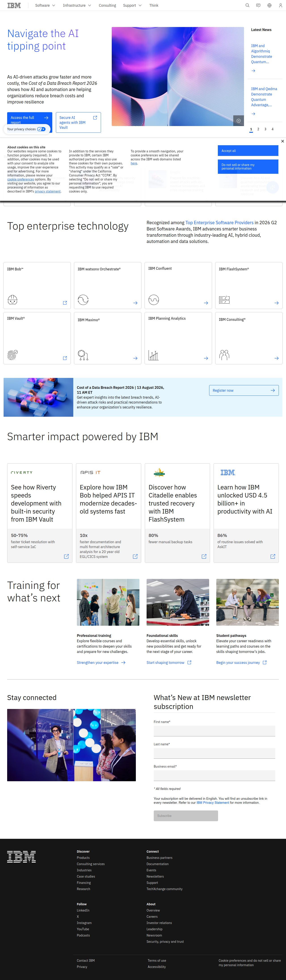Click the Business email input field
The height and width of the screenshot is (980, 286).
coord(214,775)
